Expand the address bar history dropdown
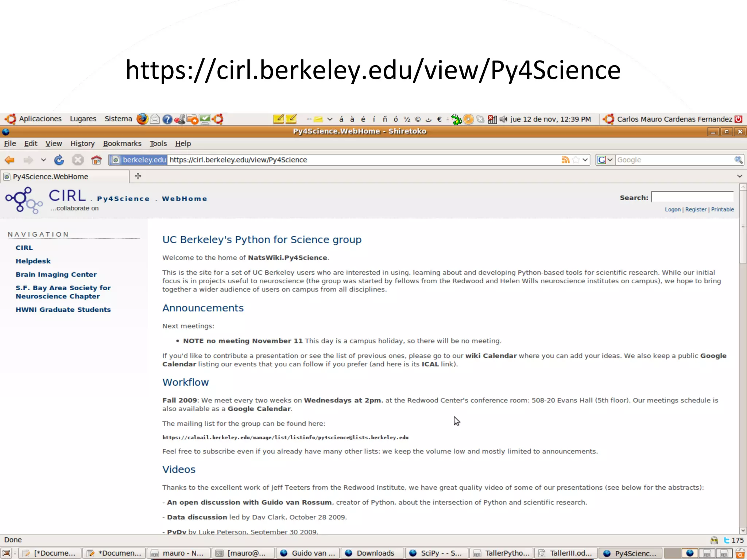The image size is (747, 560). [x=585, y=160]
